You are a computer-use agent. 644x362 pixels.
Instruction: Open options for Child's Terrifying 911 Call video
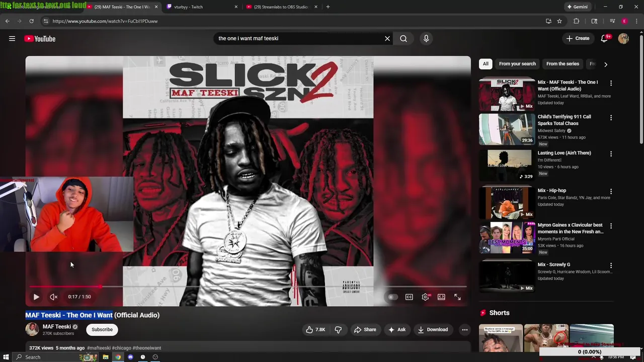(x=611, y=118)
